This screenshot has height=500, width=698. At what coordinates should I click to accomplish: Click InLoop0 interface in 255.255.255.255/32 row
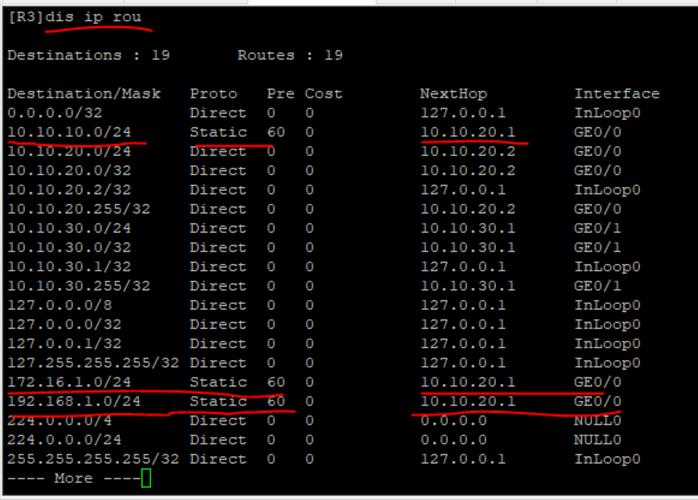click(607, 459)
